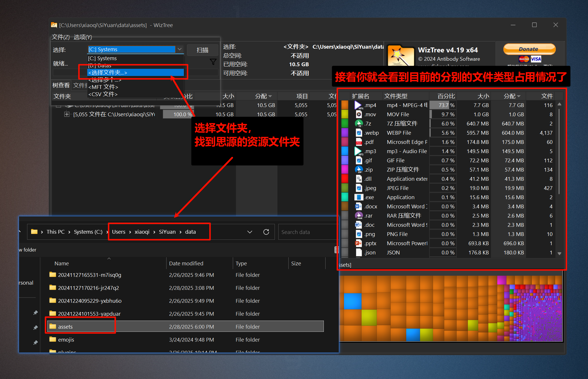Screen dimensions: 588x379
Task: Click the .pptx PowerPoint icon
Action: pyautogui.click(x=358, y=243)
